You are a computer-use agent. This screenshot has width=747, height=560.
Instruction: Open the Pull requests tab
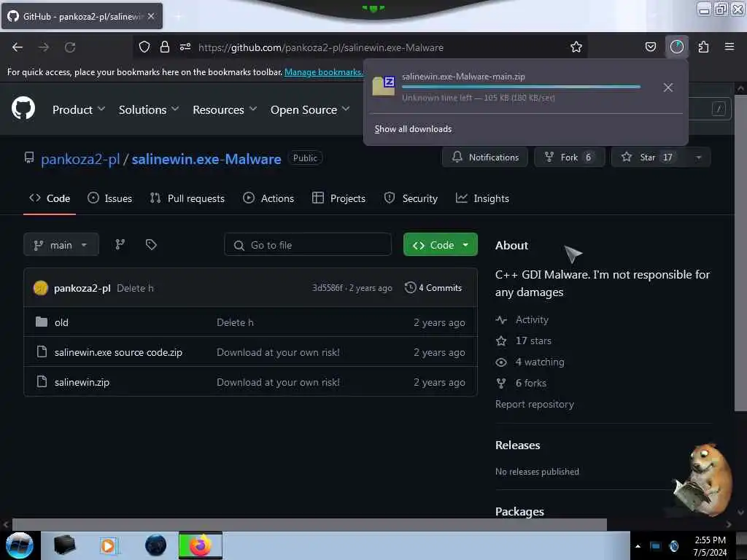point(187,198)
